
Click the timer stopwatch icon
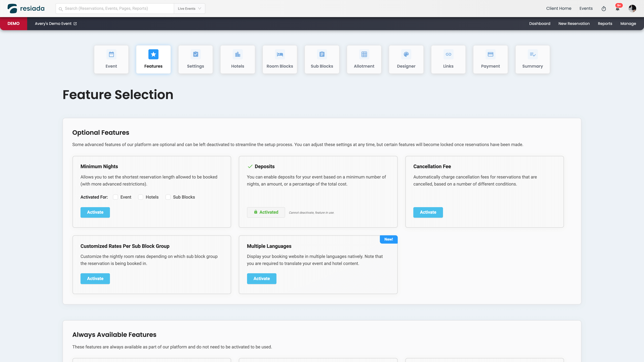[x=603, y=9]
